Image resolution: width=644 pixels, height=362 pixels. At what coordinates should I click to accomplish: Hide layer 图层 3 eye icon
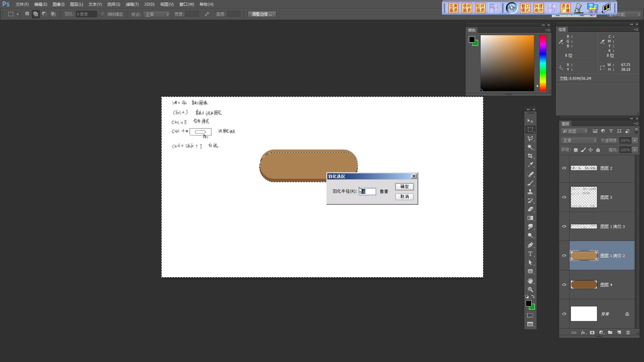coord(564,197)
